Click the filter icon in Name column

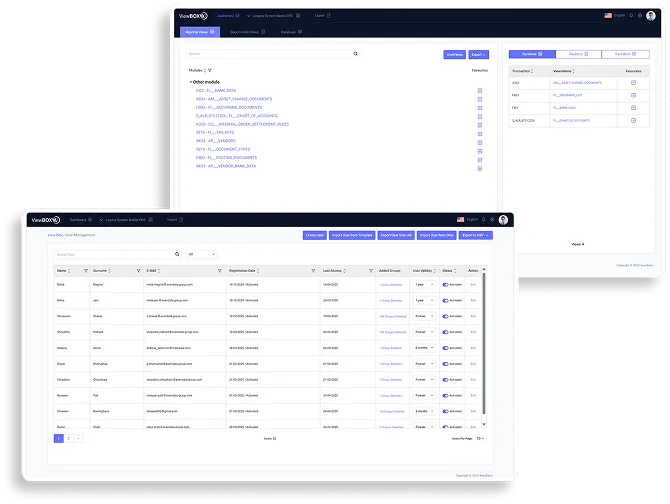click(86, 270)
